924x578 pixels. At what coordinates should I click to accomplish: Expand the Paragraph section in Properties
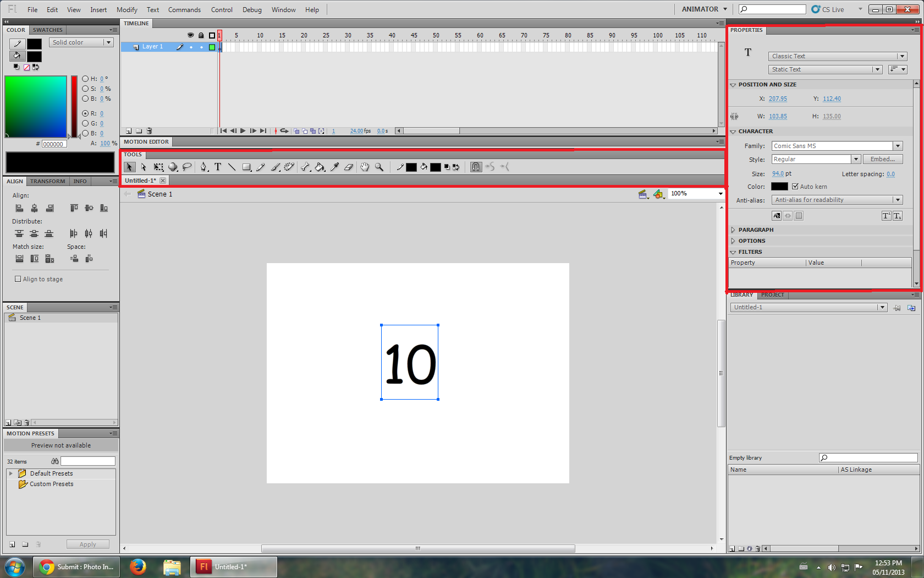point(733,230)
